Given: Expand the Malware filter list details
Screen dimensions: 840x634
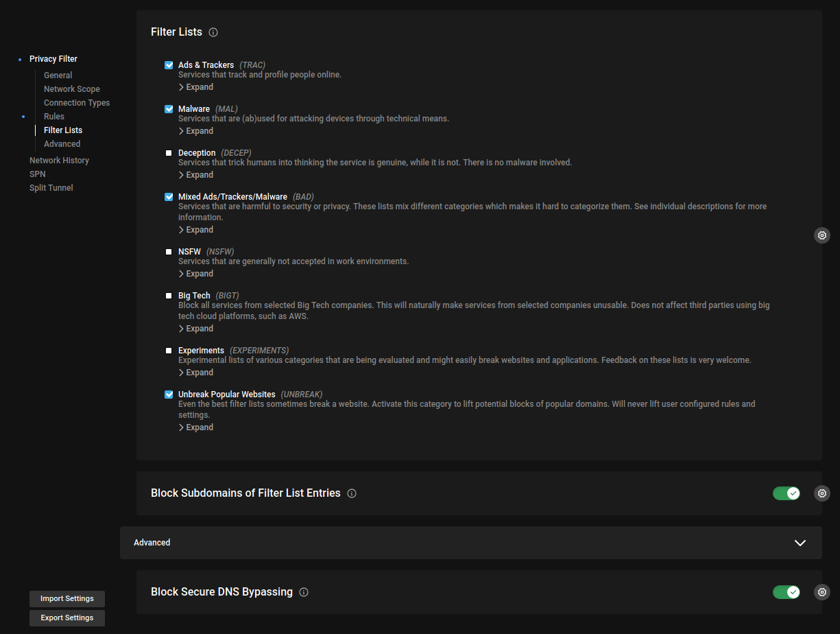Looking at the screenshot, I should 196,131.
